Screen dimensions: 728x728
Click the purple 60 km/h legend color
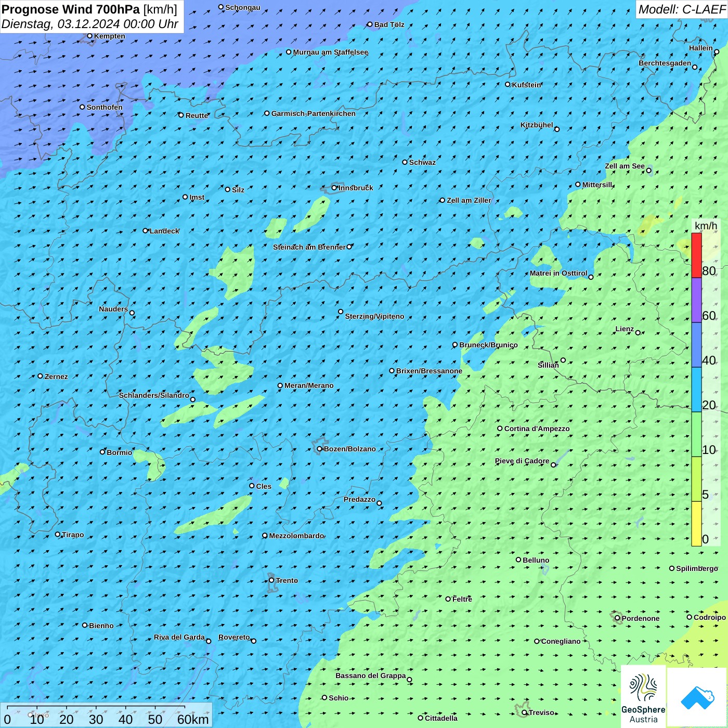[696, 300]
